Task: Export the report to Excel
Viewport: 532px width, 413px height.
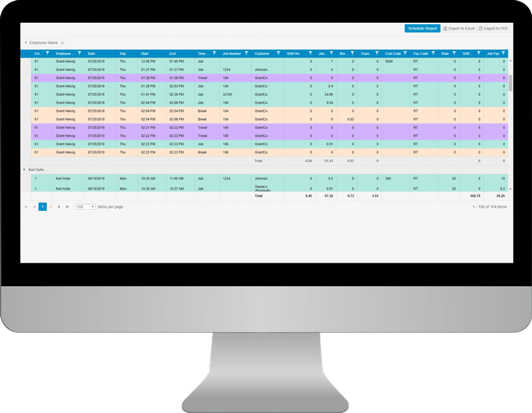Action: [459, 28]
